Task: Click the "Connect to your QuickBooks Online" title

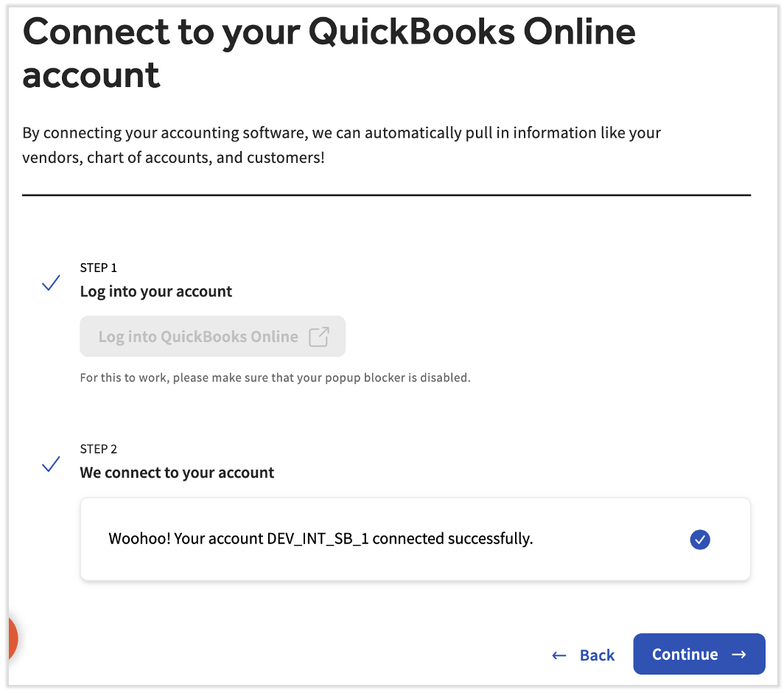Action: pos(329,32)
